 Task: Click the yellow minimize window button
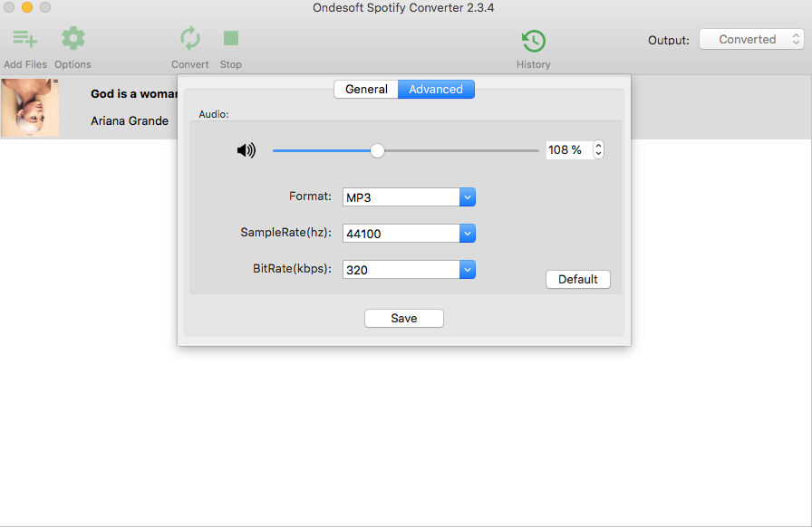coord(27,7)
